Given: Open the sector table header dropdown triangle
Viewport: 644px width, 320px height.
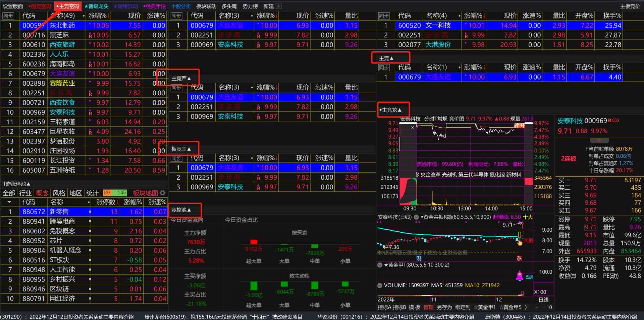Looking at the screenshot, I should tap(9, 202).
